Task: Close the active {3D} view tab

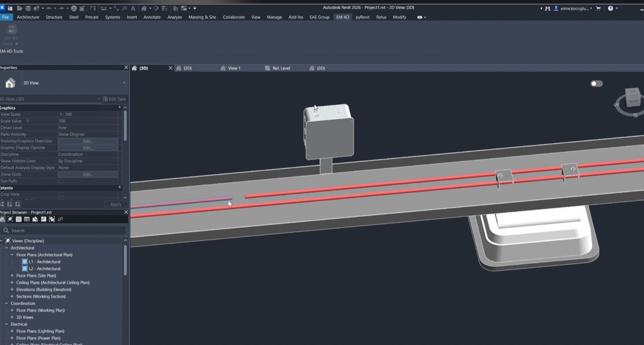Action: 170,68
